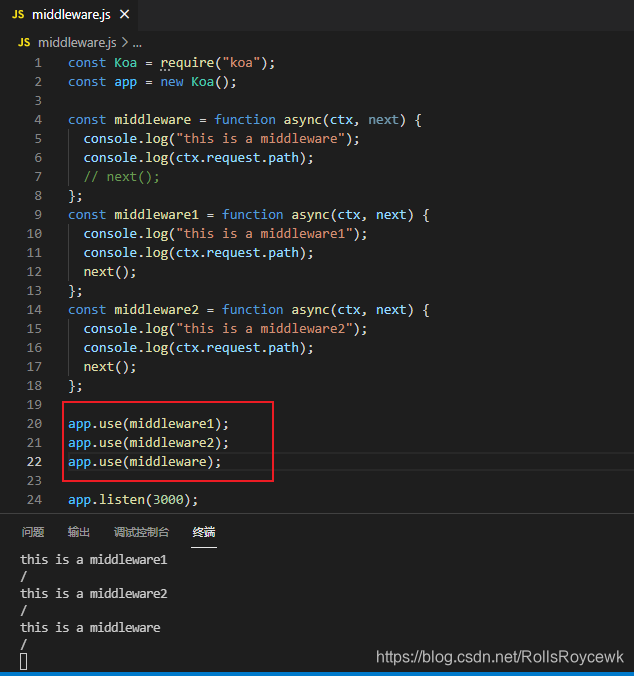Click next(); on line 17

pos(110,367)
